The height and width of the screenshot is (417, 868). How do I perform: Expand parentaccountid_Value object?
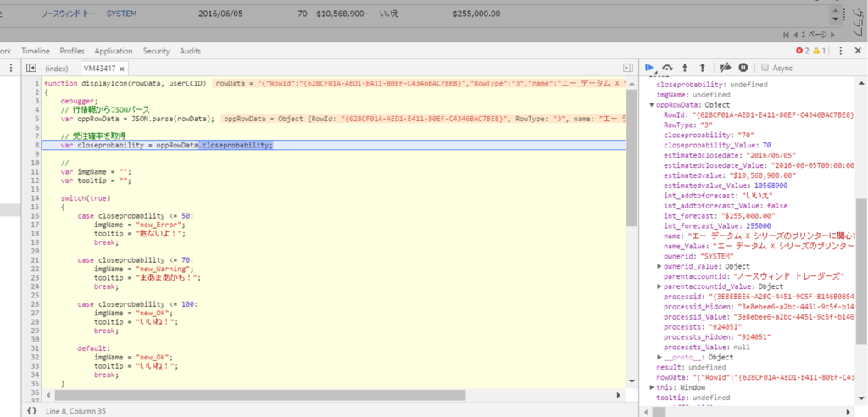point(659,286)
